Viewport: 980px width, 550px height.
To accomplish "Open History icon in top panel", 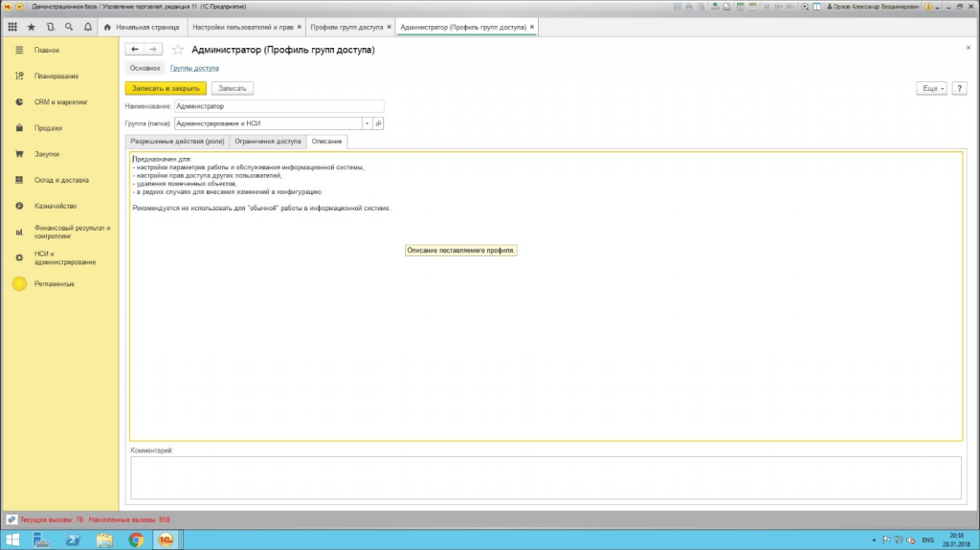I will pos(50,27).
